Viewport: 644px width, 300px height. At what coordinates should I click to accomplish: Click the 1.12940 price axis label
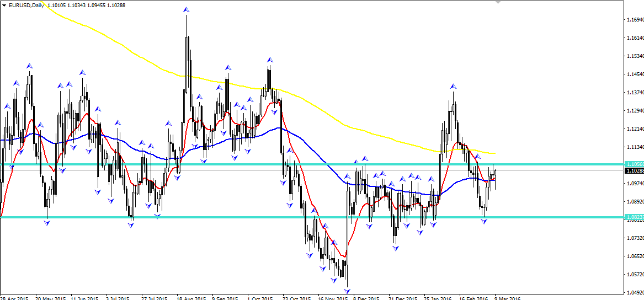click(635, 110)
